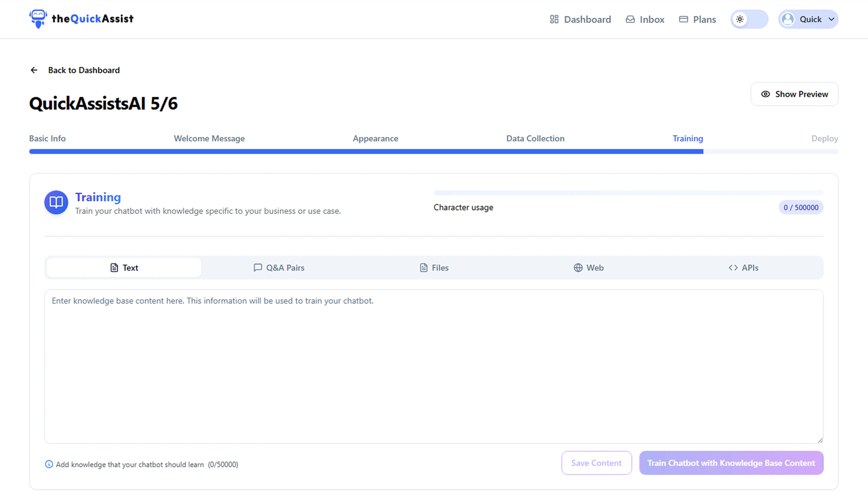Click theQuickAssist robot logo icon

pos(38,19)
